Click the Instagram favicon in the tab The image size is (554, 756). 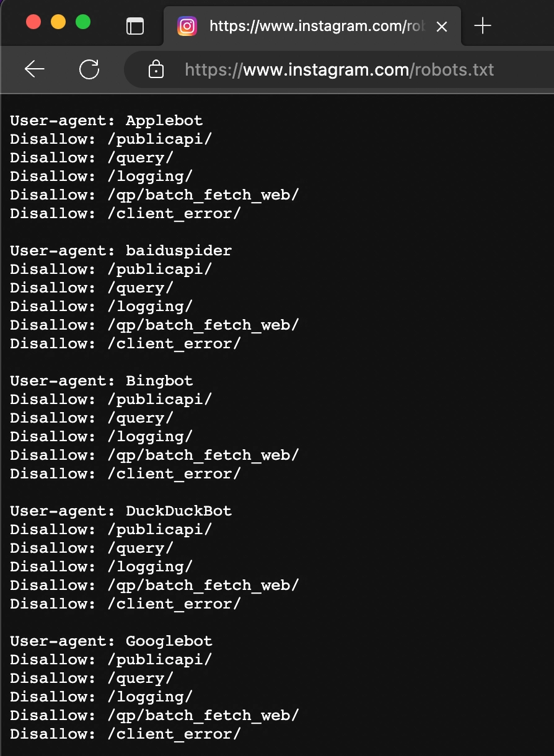click(187, 26)
